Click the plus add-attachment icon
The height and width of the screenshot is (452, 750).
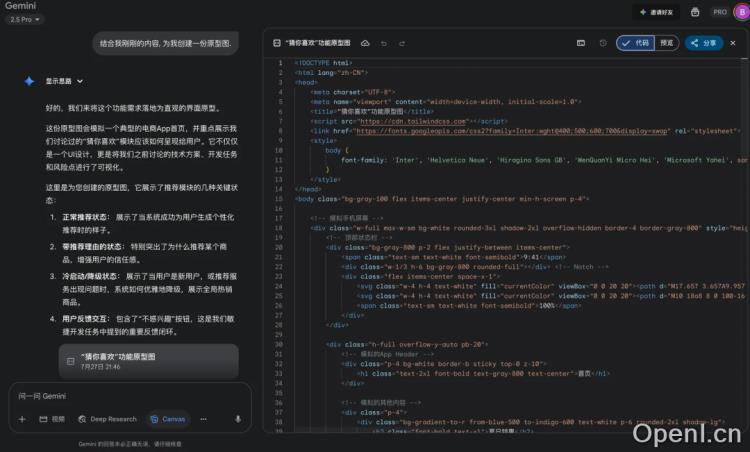[22, 419]
